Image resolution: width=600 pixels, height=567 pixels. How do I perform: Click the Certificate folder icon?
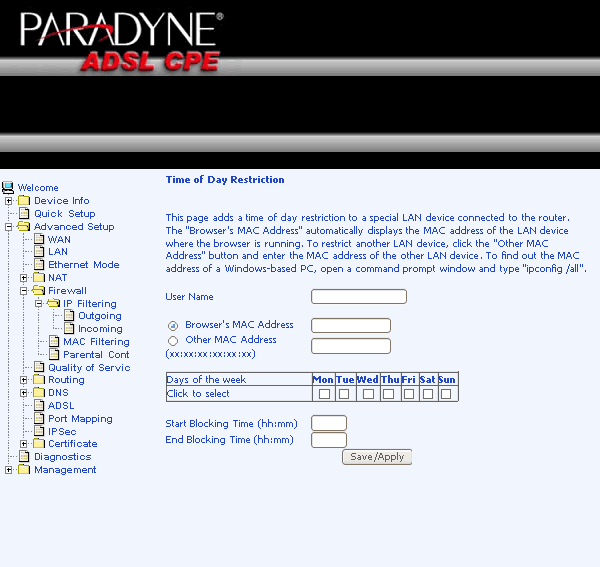coord(39,443)
